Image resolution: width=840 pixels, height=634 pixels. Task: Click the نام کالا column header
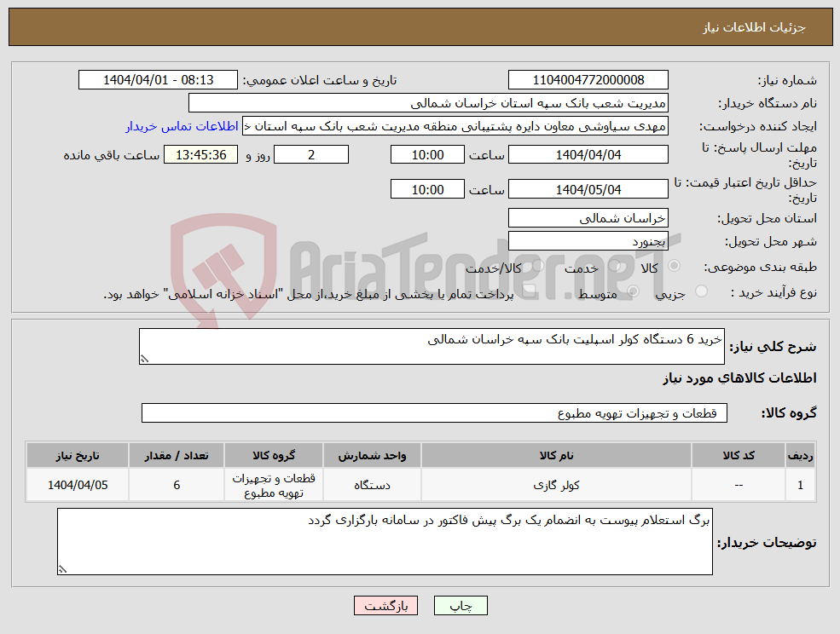[556, 456]
